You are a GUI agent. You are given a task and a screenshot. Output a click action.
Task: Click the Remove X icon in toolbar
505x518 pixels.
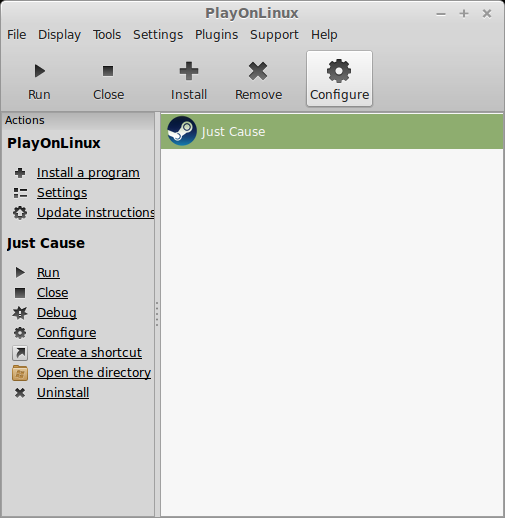click(258, 71)
